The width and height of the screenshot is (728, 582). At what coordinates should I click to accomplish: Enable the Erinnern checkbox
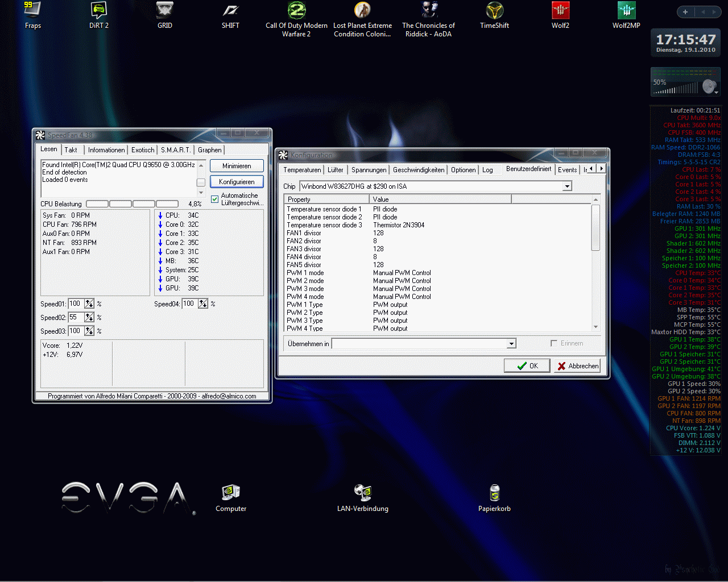pos(554,343)
